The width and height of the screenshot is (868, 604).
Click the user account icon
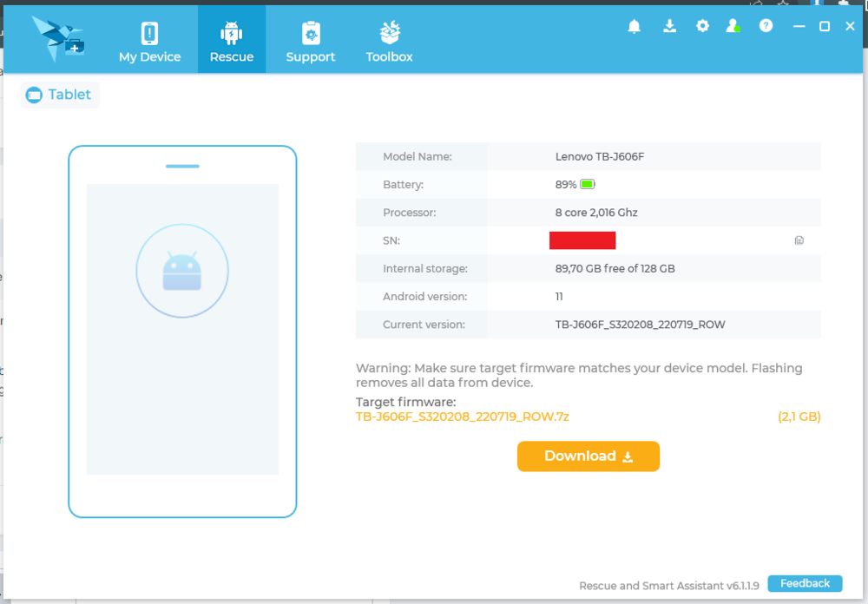[733, 26]
